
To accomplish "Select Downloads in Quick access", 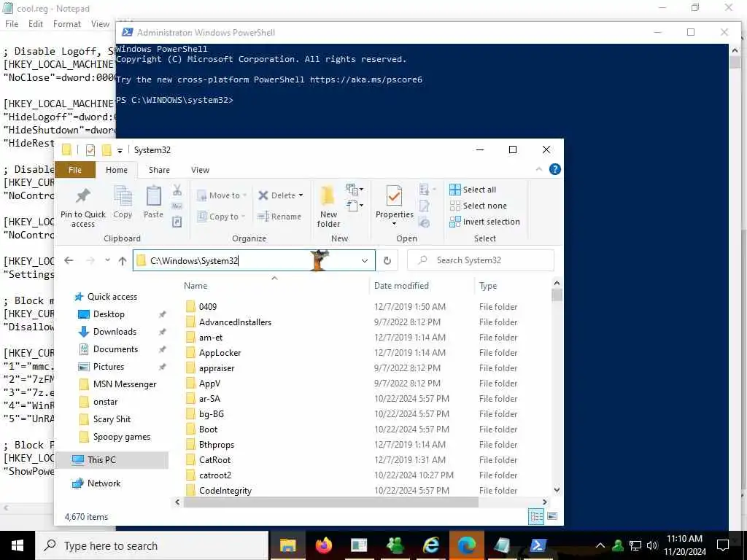I will [x=115, y=332].
